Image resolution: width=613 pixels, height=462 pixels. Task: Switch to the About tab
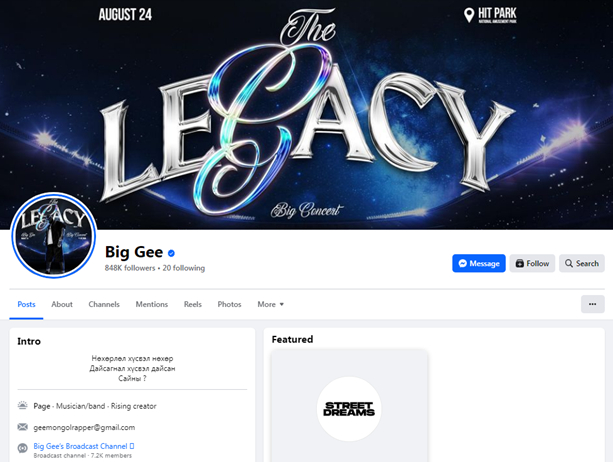(62, 304)
